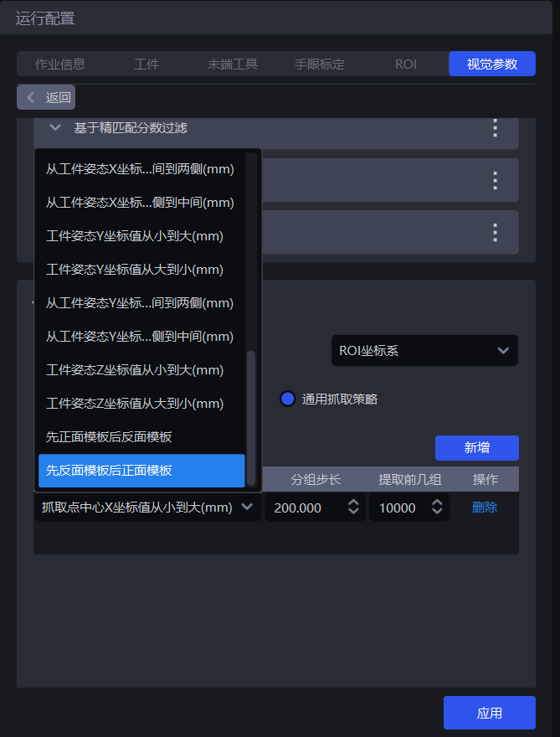Click the dropdown list scrollbar thumb
The width and height of the screenshot is (560, 737).
tap(250, 417)
